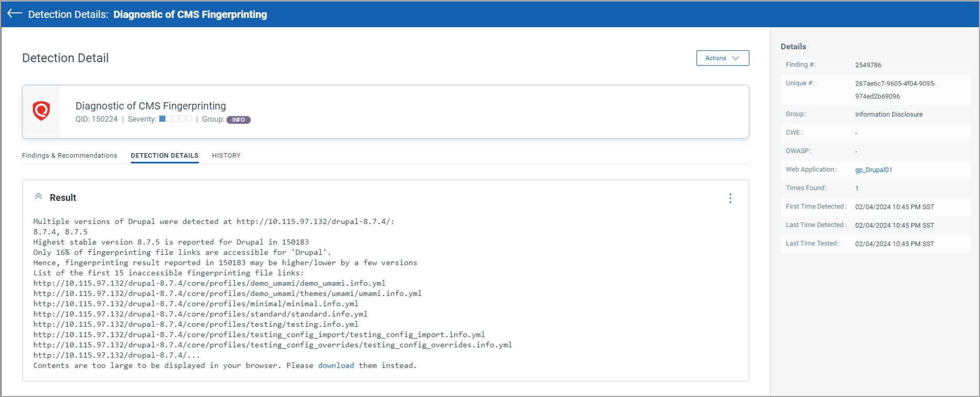Open the Actions dropdown menu

tap(722, 58)
